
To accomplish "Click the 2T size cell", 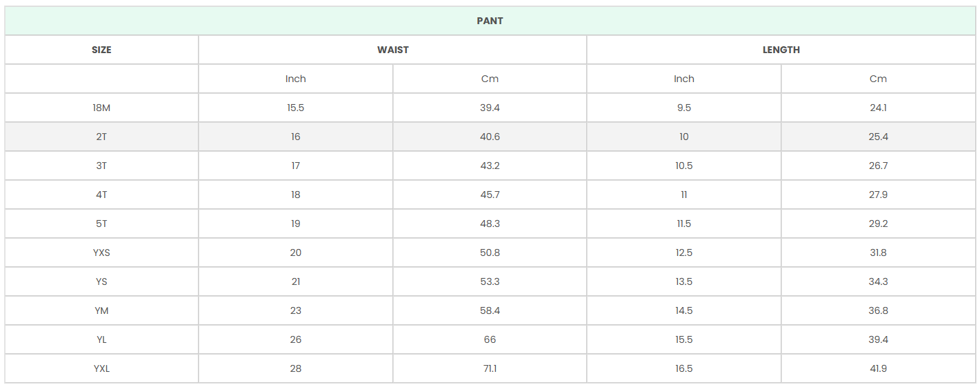I will tap(101, 137).
